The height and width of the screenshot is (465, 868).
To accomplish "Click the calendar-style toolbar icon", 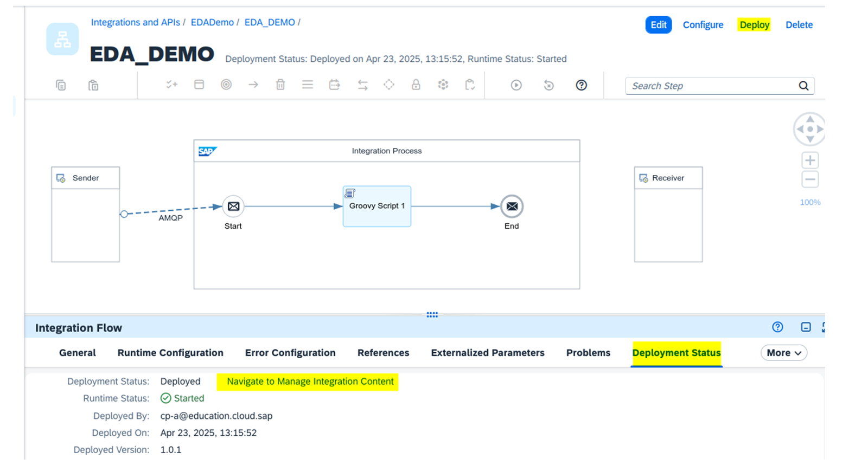I will click(335, 85).
